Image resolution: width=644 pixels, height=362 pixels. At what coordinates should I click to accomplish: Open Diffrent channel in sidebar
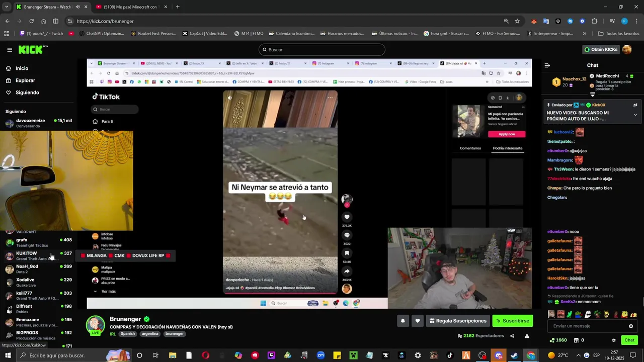(x=38, y=309)
